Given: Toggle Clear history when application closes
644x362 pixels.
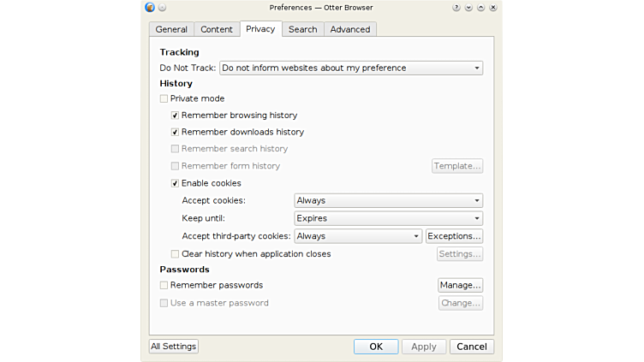Looking at the screenshot, I should [x=176, y=254].
